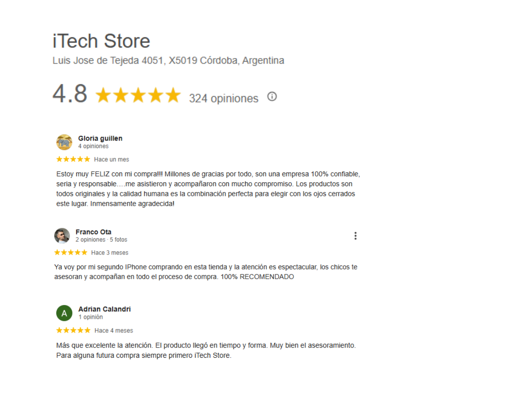Open the 324 opiniones link

tap(223, 98)
